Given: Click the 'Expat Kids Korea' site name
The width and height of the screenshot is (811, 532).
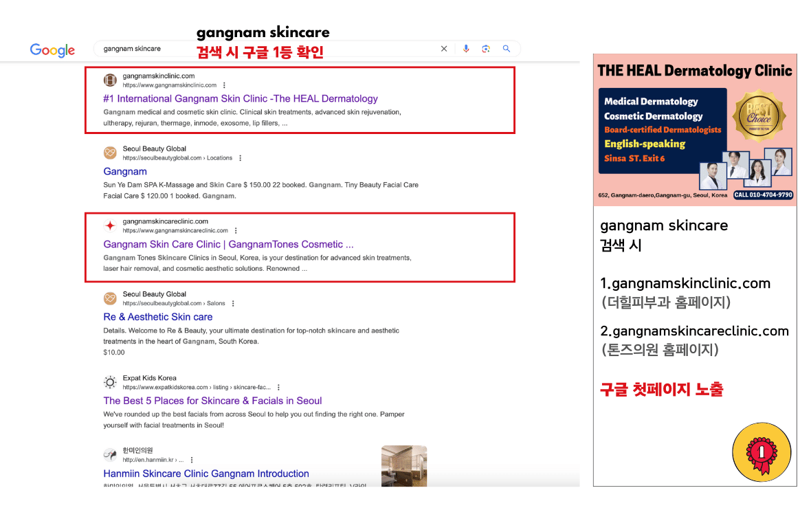Looking at the screenshot, I should click(x=149, y=378).
